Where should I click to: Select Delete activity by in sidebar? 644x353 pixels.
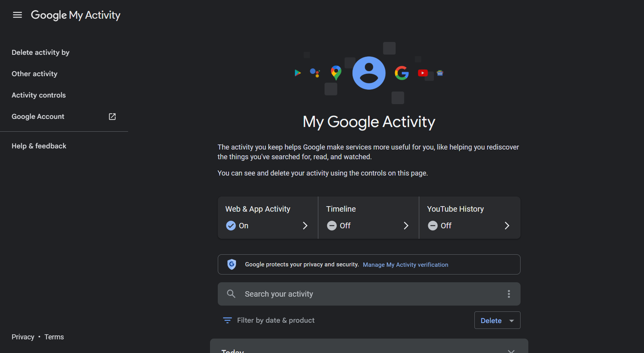[41, 52]
